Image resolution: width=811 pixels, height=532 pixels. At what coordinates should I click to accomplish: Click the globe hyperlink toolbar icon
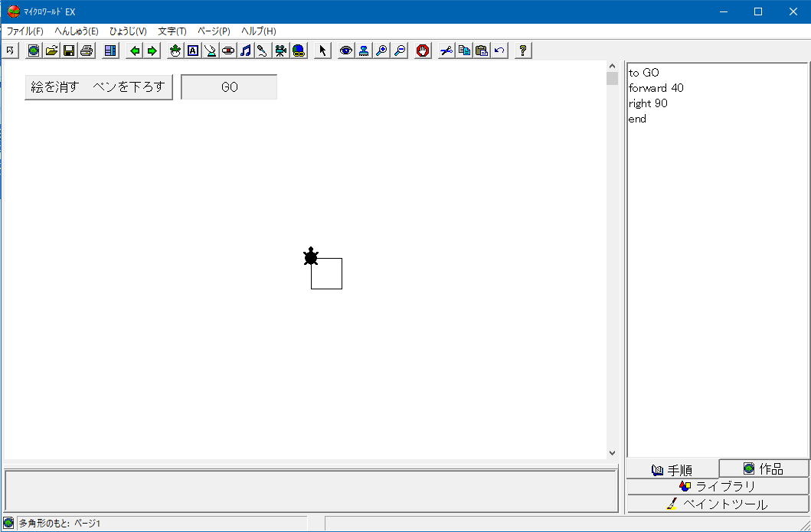[x=299, y=51]
